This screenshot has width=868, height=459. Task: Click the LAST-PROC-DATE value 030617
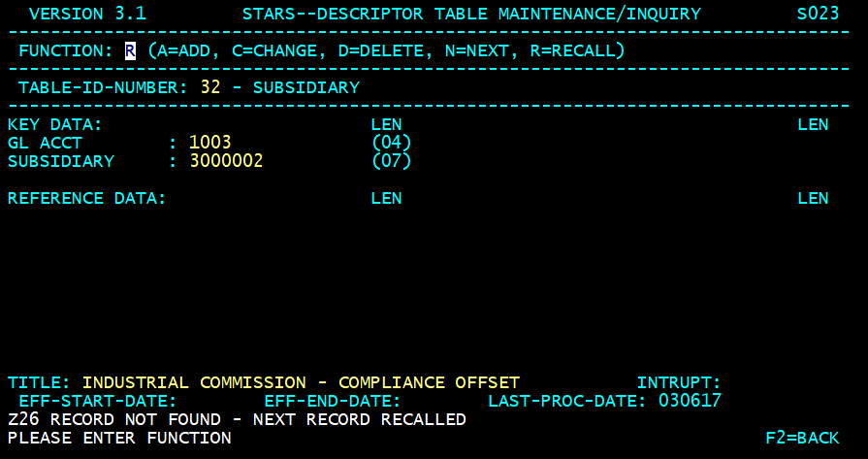(690, 401)
